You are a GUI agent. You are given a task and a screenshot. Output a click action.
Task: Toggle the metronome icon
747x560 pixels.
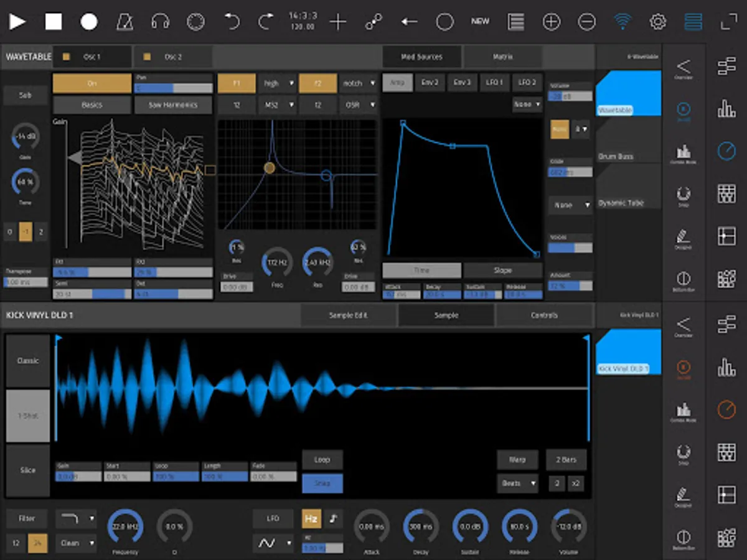[x=125, y=22]
